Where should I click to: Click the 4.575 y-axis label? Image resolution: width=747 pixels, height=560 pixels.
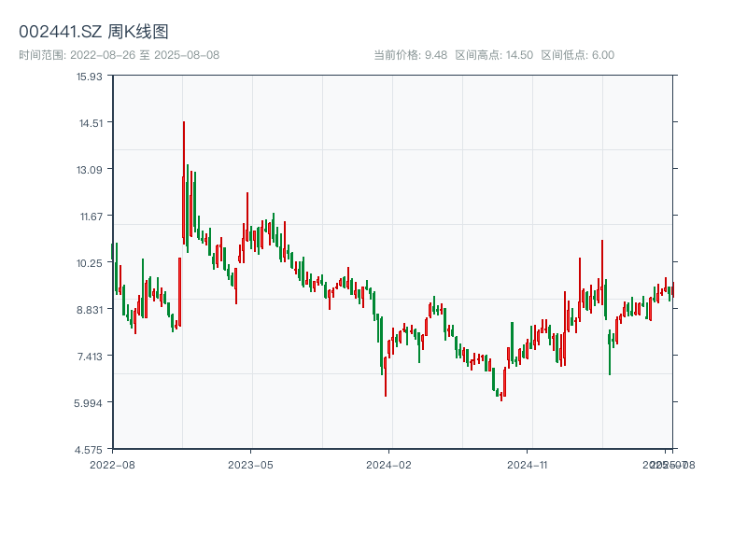(x=90, y=449)
